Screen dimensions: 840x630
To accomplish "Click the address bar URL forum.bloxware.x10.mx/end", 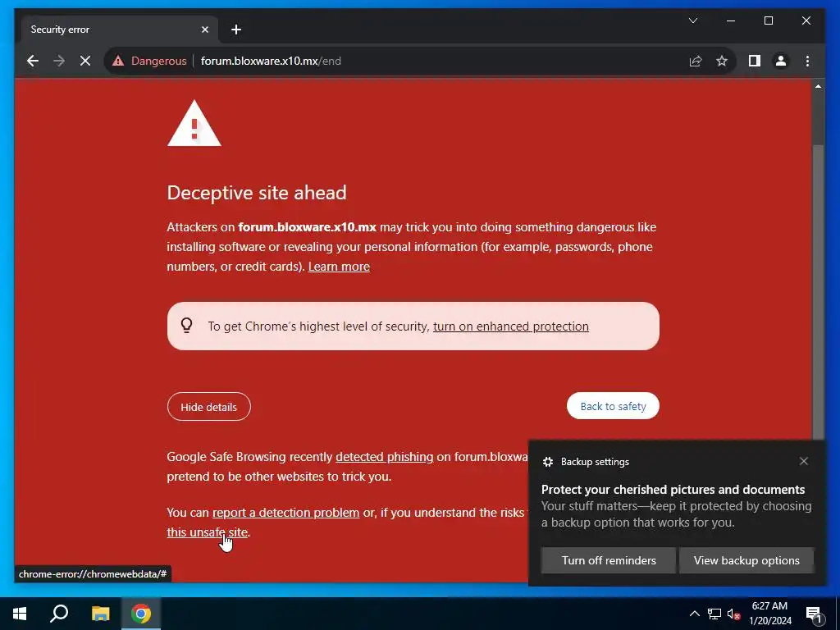I will [271, 61].
